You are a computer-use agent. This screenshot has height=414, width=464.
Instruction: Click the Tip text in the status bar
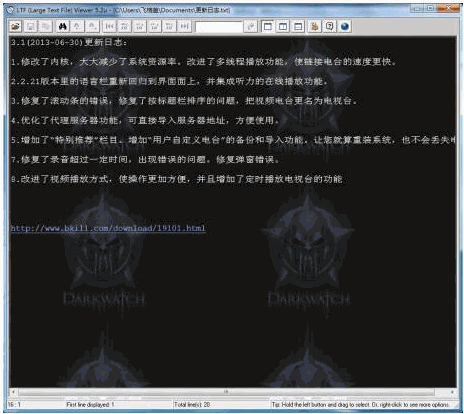361,405
